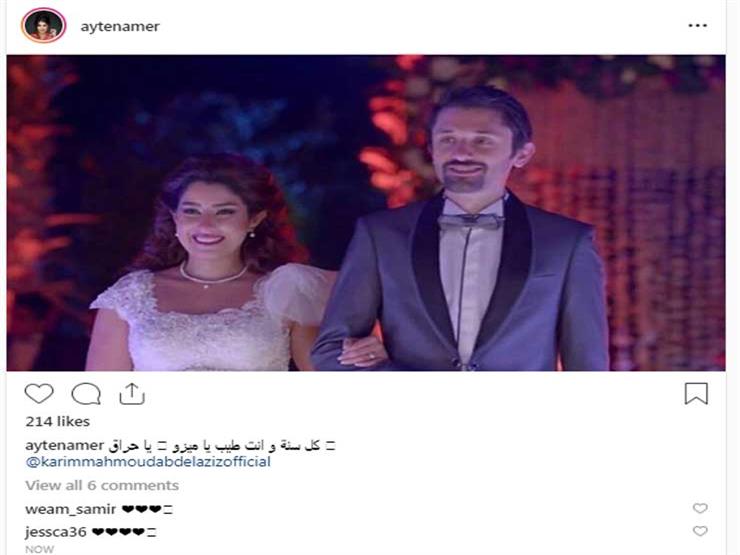View the 214 likes list
Viewport: 740px width, 555px height.
[58, 421]
